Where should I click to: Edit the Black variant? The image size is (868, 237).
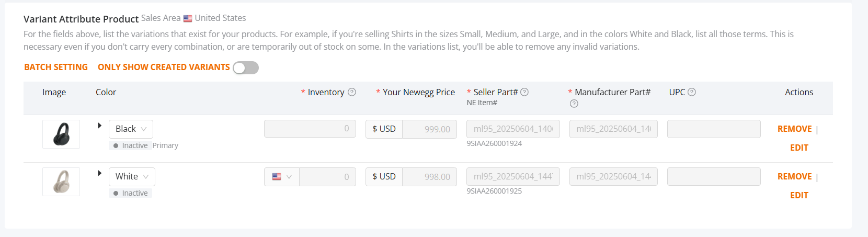[x=799, y=148]
